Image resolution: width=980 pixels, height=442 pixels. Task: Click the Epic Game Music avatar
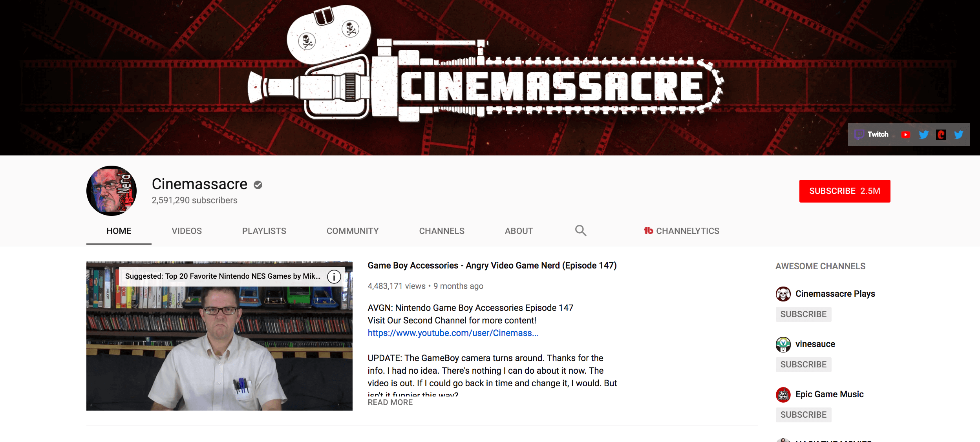click(783, 395)
